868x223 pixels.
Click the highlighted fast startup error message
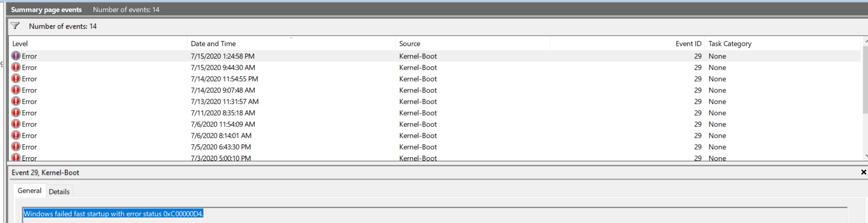pyautogui.click(x=113, y=214)
